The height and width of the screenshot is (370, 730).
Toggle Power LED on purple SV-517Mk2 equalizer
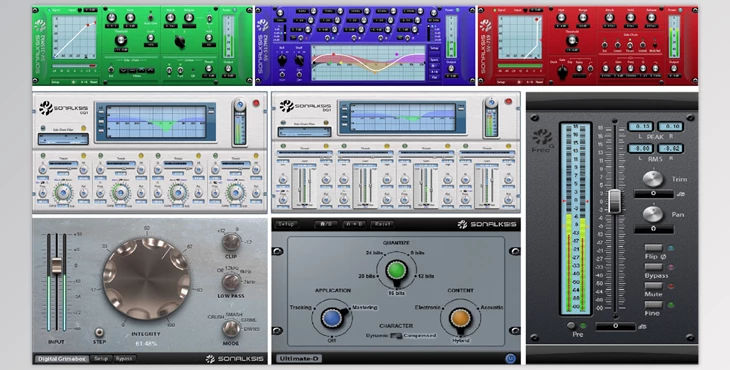click(458, 10)
